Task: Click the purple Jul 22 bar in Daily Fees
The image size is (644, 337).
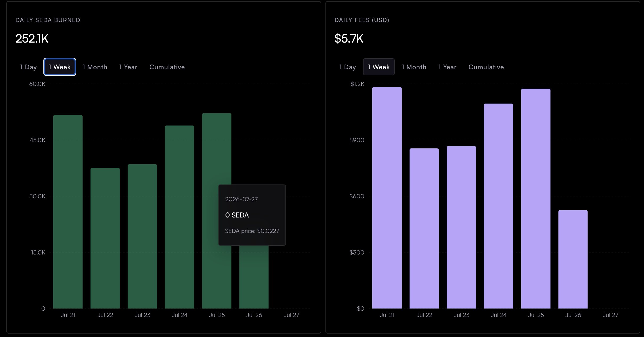Action: [x=424, y=228]
